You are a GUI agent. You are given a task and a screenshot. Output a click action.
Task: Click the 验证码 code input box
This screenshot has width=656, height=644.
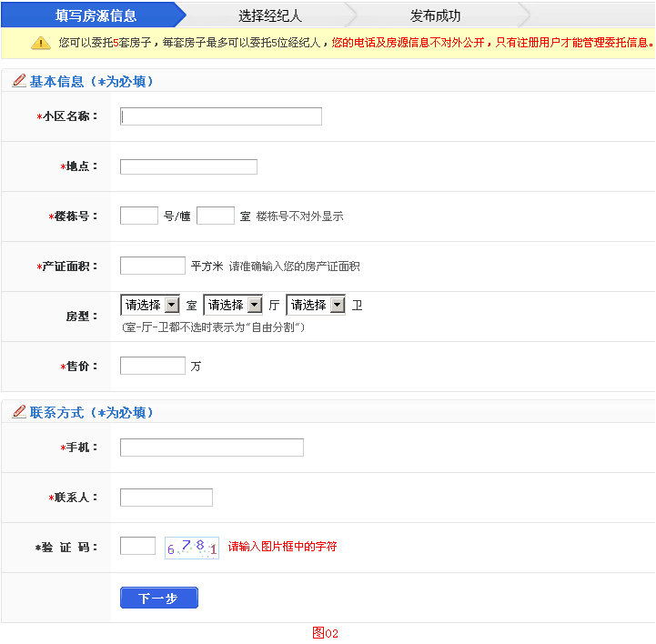pyautogui.click(x=137, y=546)
